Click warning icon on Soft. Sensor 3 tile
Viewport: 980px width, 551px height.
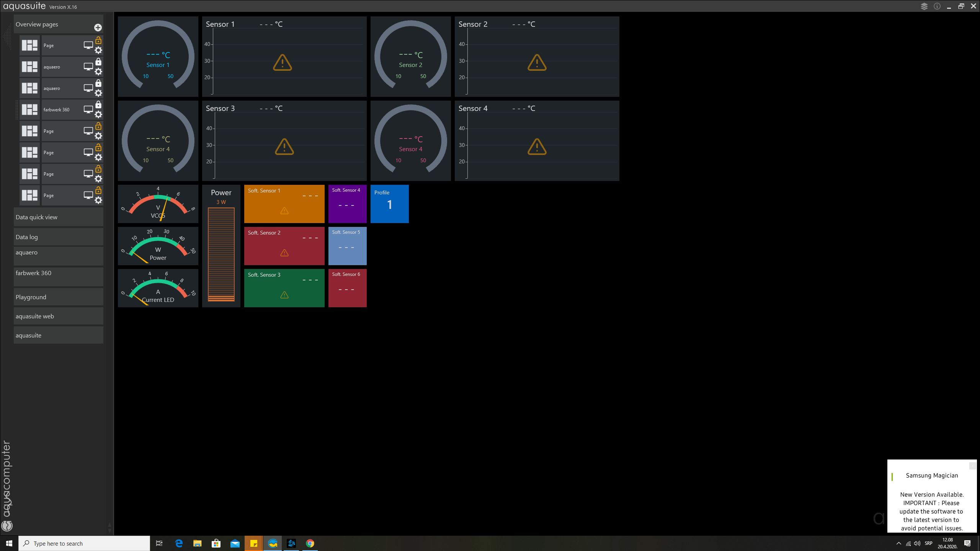point(284,295)
